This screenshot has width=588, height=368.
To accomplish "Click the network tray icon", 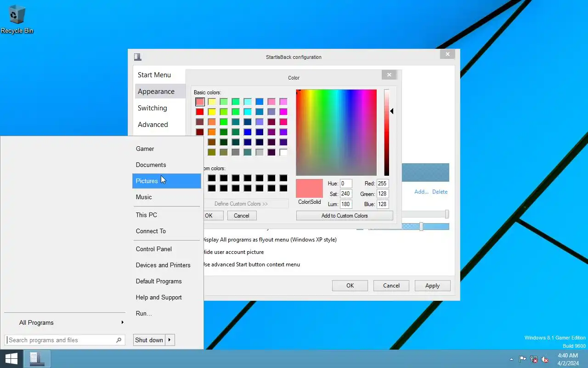I will click(x=534, y=359).
